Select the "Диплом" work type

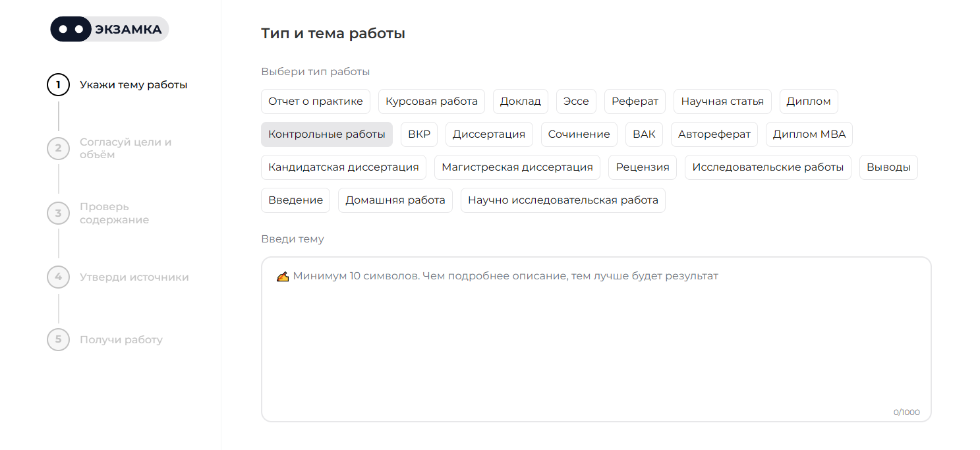[808, 101]
